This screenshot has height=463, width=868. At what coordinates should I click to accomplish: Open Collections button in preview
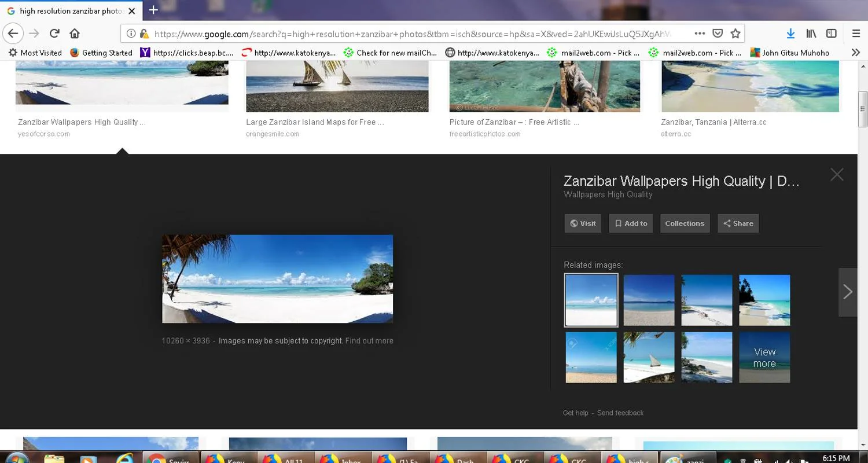(x=685, y=223)
